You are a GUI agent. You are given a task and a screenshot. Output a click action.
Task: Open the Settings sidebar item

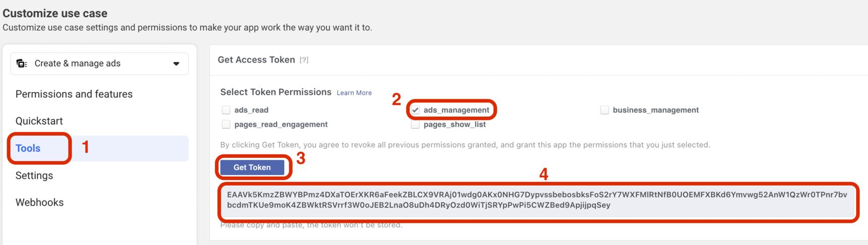pyautogui.click(x=34, y=175)
